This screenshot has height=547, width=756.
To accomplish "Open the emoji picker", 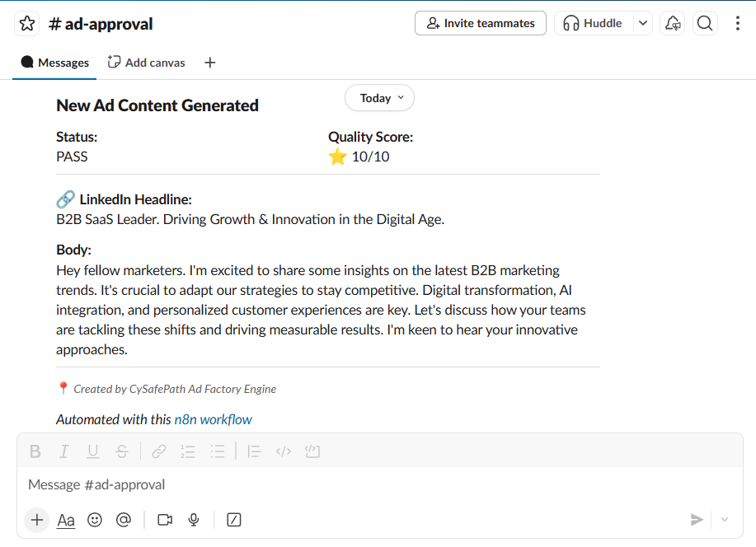I will click(95, 520).
